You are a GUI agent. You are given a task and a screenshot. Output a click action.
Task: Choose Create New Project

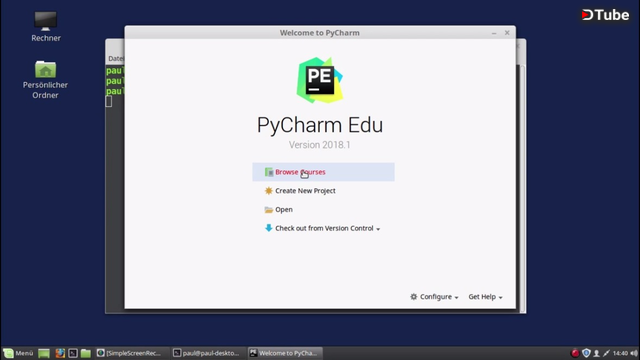click(305, 191)
